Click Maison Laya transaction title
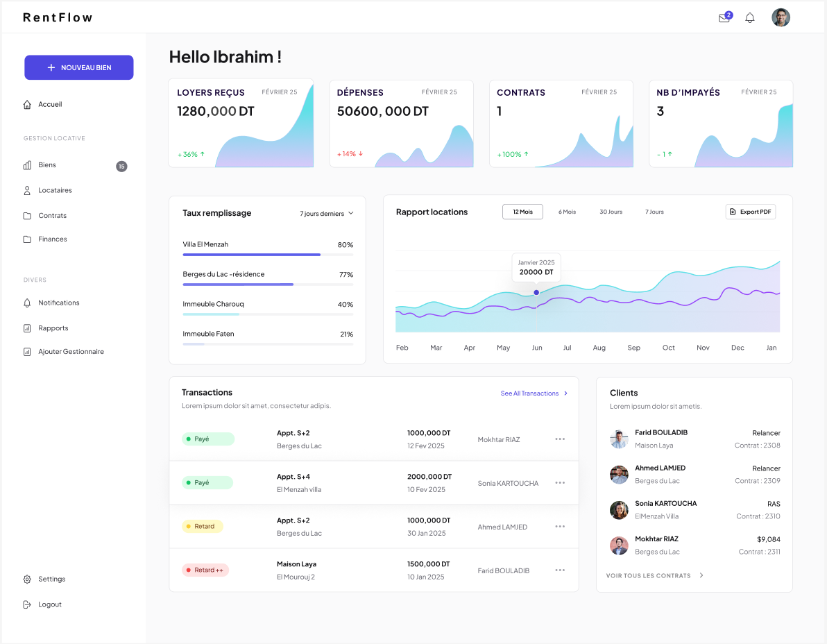 (x=296, y=564)
